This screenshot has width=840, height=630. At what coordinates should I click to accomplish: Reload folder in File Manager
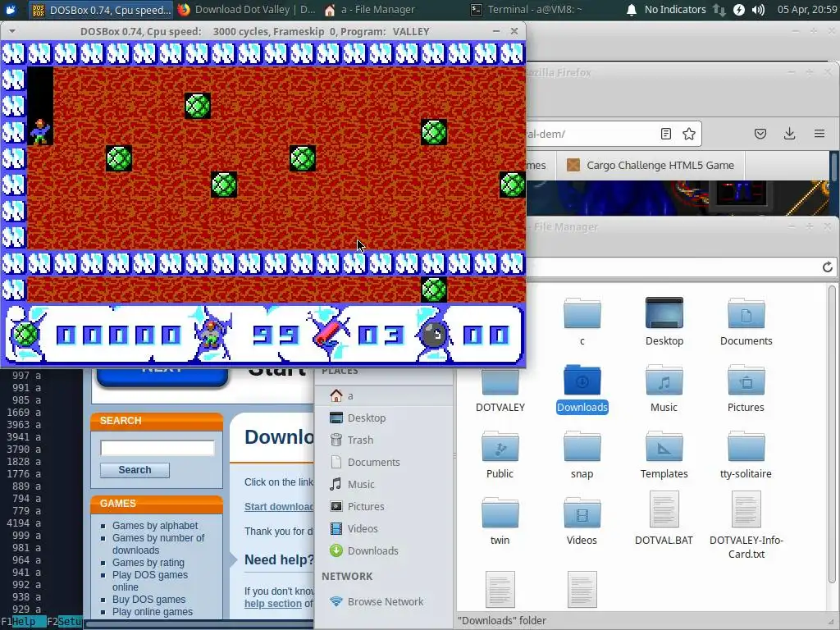click(x=827, y=267)
